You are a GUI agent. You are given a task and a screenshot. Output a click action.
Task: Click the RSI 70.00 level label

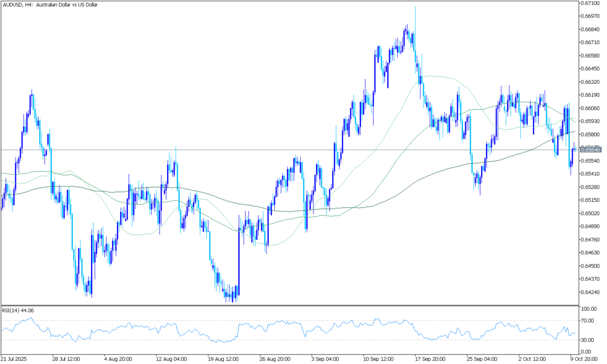pyautogui.click(x=588, y=320)
